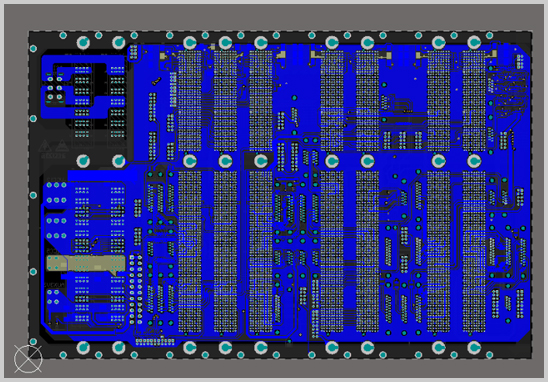Click the four-pad cluster in bottom-left block
548x382 pixels.
53,297
